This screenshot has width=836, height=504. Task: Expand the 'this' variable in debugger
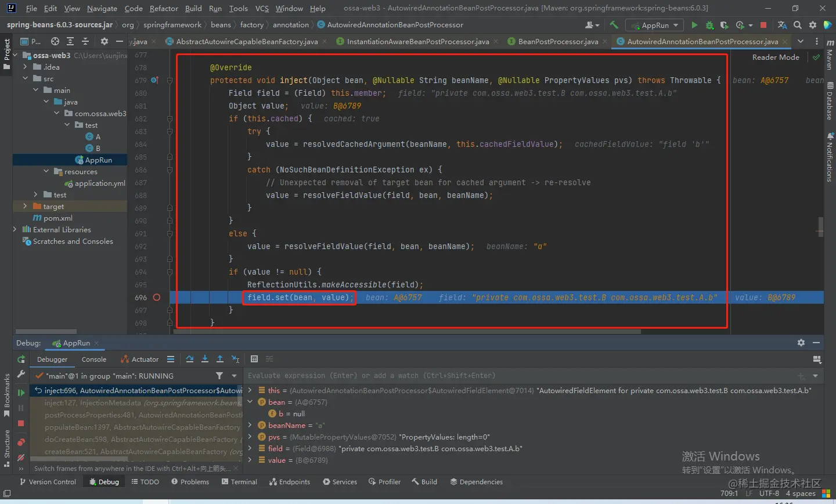point(250,390)
